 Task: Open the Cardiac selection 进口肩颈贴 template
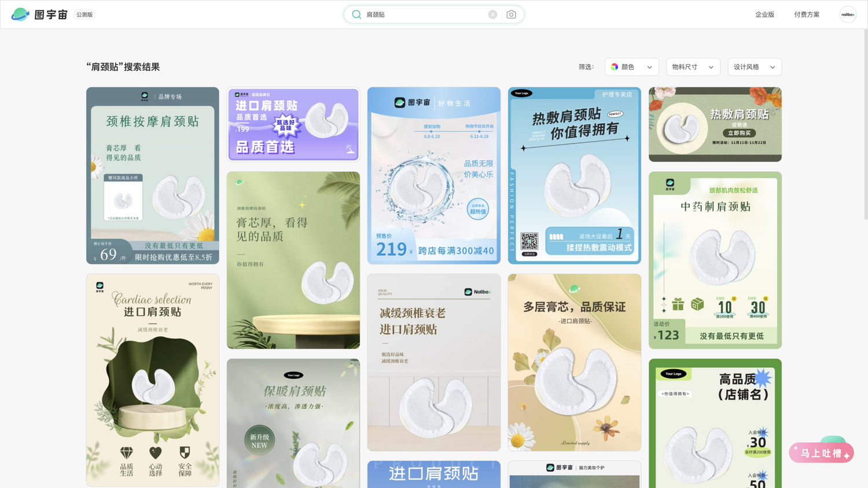pyautogui.click(x=153, y=380)
